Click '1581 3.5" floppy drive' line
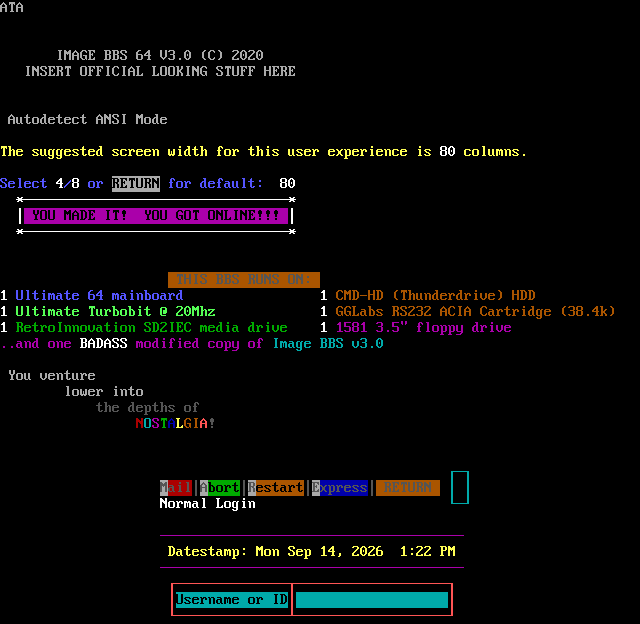This screenshot has height=624, width=640. [x=424, y=328]
